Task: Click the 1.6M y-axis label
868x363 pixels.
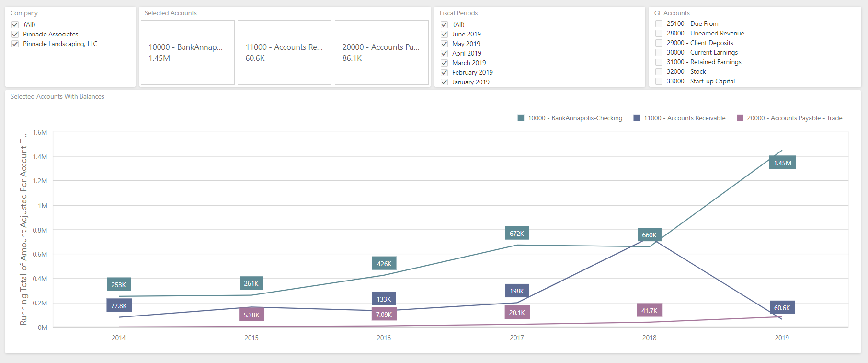Action: click(40, 132)
